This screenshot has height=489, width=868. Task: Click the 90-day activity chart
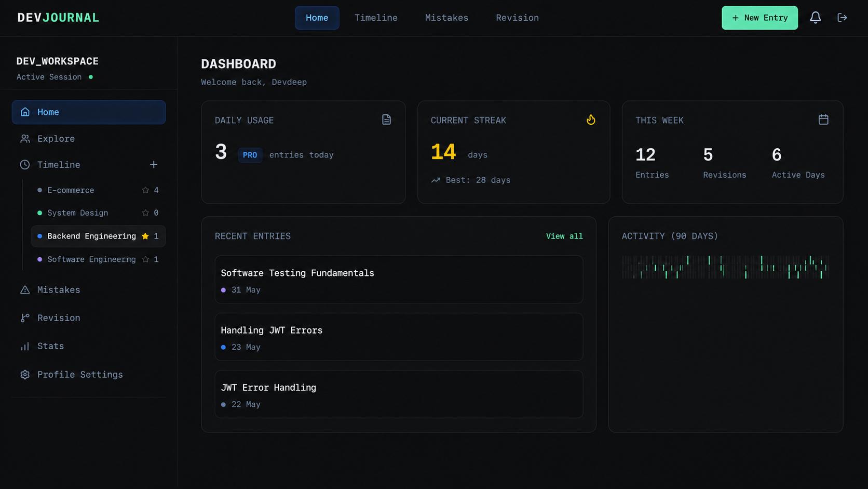[725, 267]
